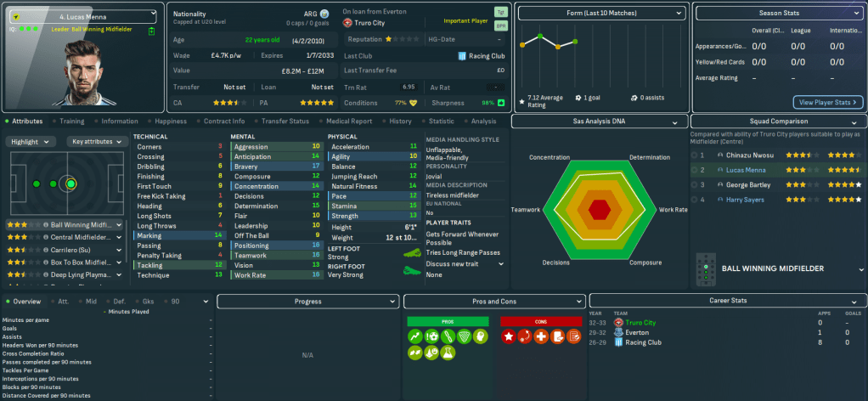Screen dimensions: 868x401
Task: Click the View Player Stats button
Action: point(827,102)
